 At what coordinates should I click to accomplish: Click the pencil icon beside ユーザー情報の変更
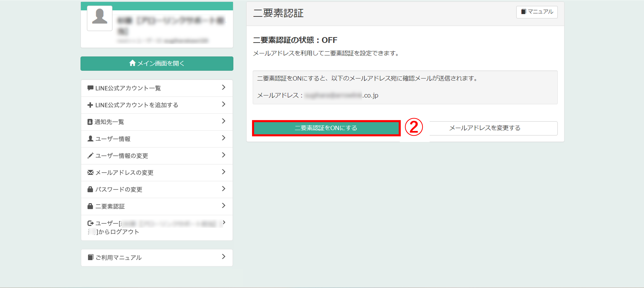point(90,156)
